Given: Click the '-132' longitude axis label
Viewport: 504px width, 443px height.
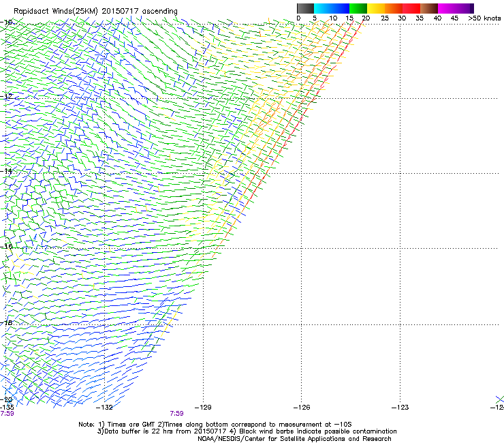Looking at the screenshot, I should coord(104,408).
